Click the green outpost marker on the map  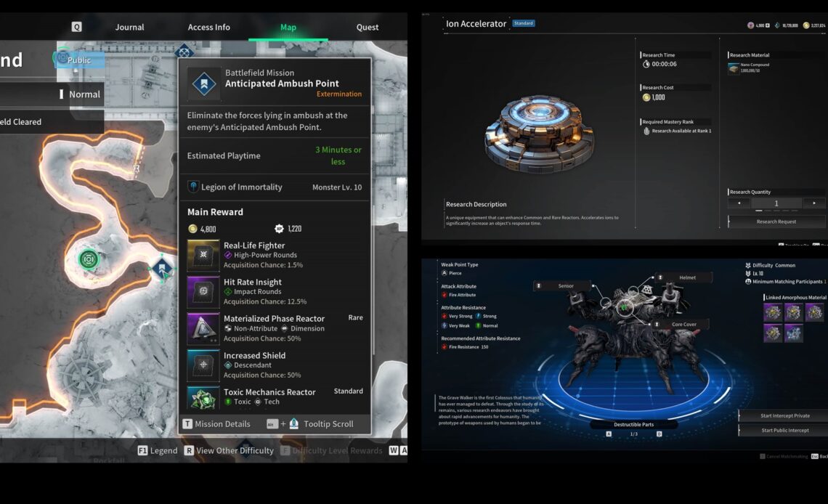click(89, 259)
